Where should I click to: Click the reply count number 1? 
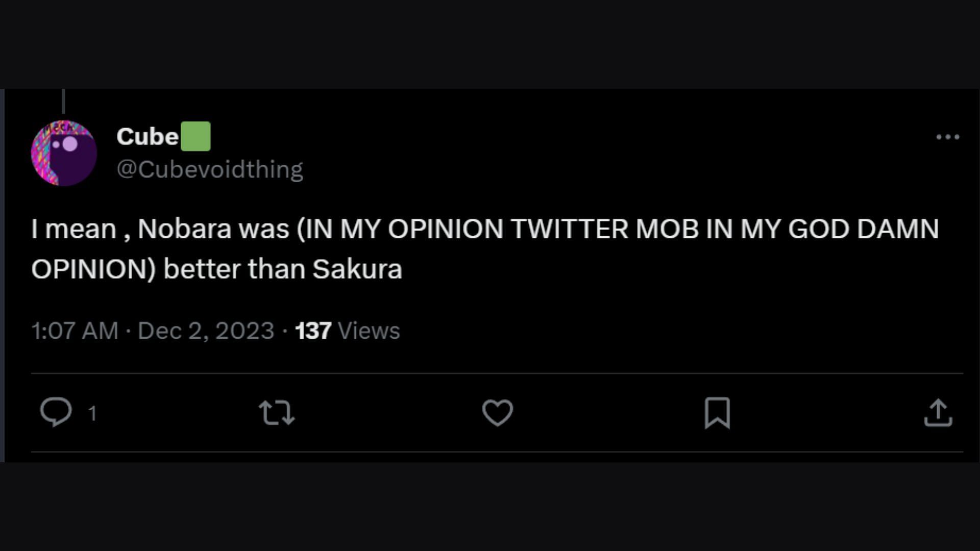coord(92,413)
